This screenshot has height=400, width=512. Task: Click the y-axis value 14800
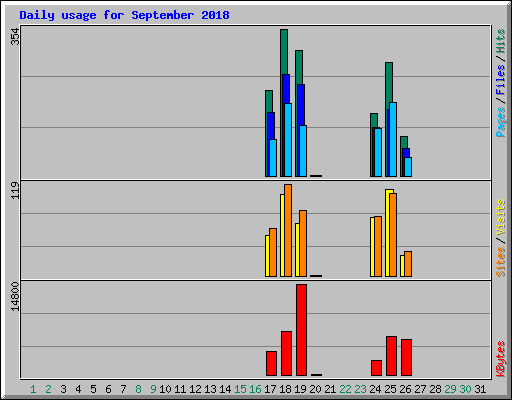pyautogui.click(x=15, y=297)
